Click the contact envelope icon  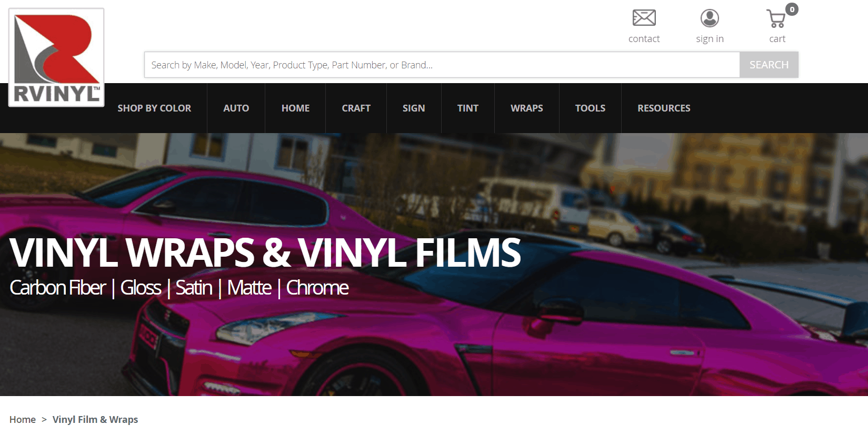coord(644,18)
